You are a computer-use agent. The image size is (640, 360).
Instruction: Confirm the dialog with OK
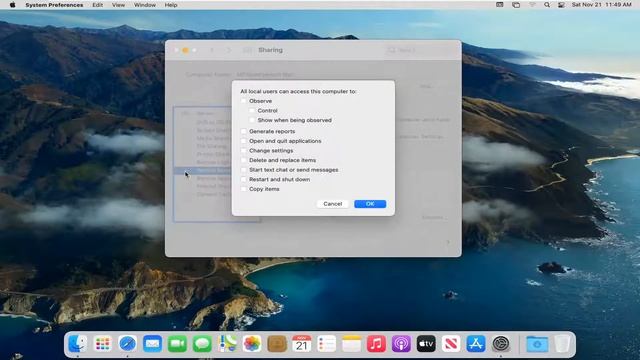tap(370, 204)
